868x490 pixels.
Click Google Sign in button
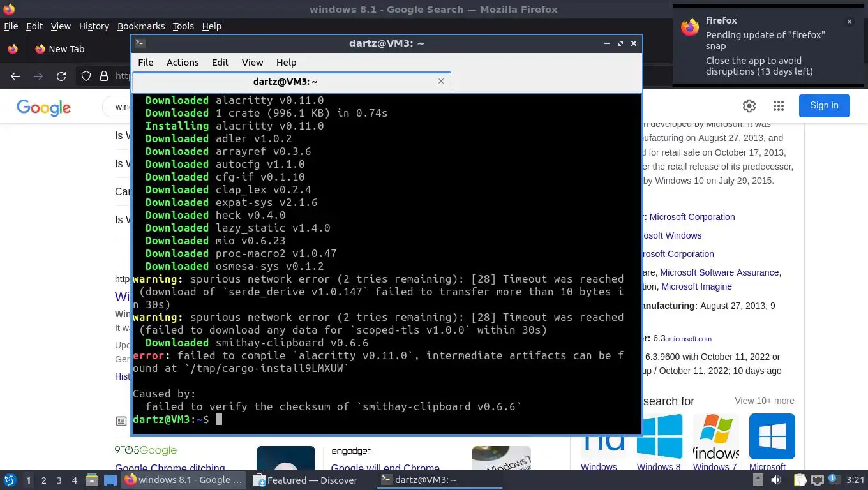tap(824, 106)
